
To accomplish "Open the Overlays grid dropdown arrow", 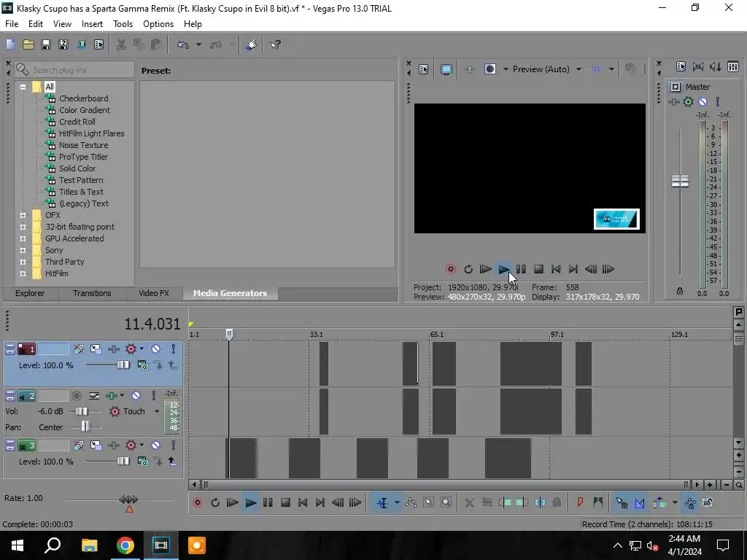I will [x=611, y=69].
